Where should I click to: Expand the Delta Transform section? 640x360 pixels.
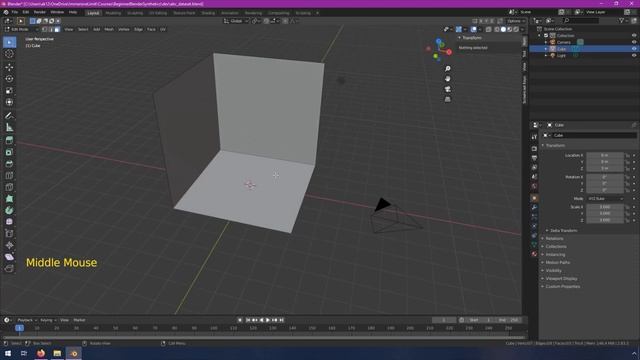pos(563,231)
